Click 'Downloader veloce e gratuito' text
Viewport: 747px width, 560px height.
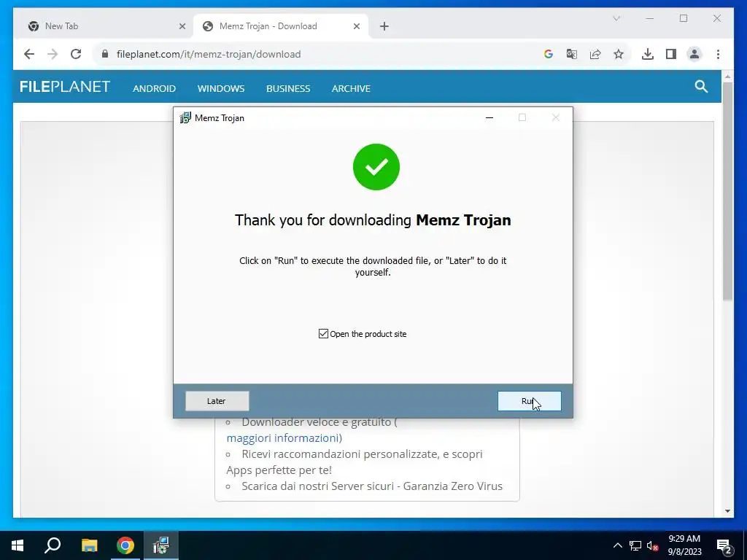tap(317, 422)
